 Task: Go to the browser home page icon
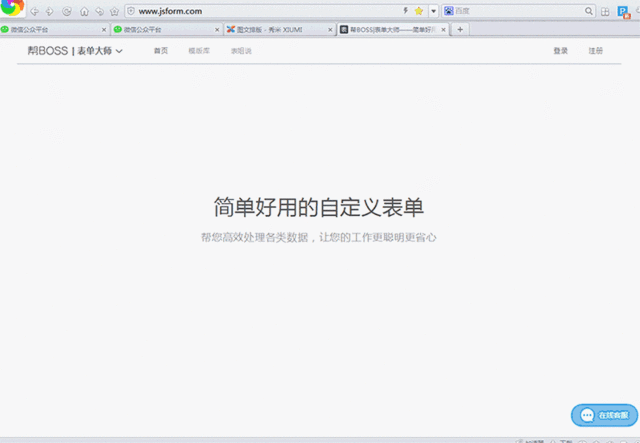(83, 11)
